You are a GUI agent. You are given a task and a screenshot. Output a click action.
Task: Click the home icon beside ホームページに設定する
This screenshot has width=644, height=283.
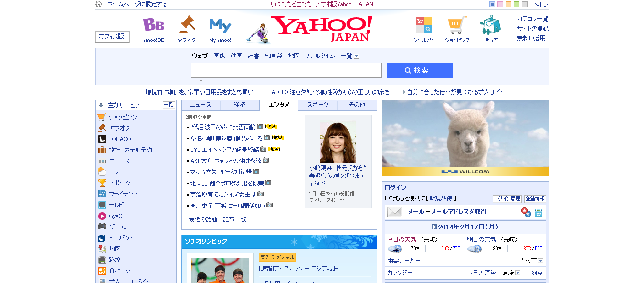[x=99, y=4]
